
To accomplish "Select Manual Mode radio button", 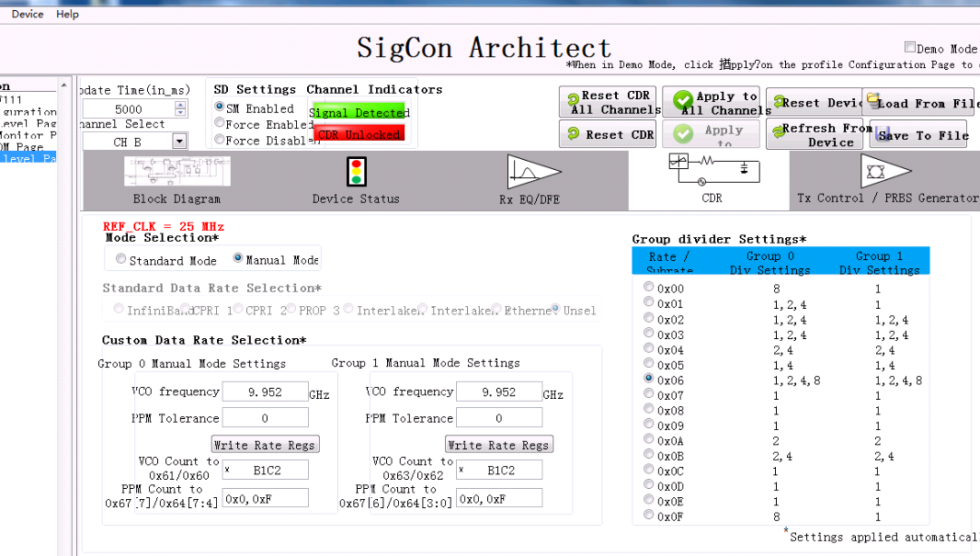I will 237,258.
